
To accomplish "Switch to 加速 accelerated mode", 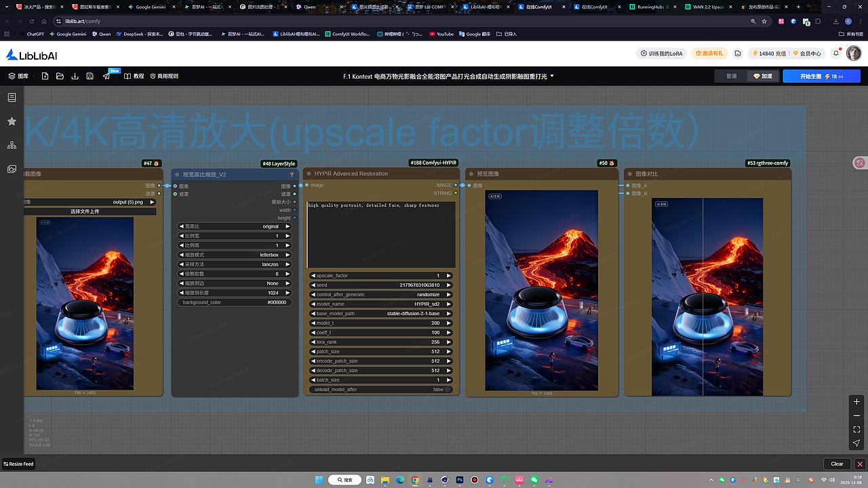I will (762, 77).
